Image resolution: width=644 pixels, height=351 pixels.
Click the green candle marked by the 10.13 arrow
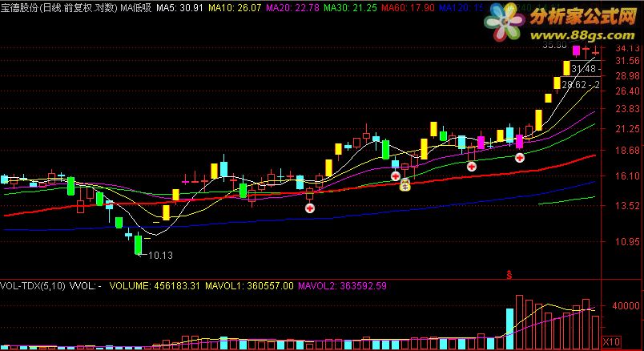138,244
